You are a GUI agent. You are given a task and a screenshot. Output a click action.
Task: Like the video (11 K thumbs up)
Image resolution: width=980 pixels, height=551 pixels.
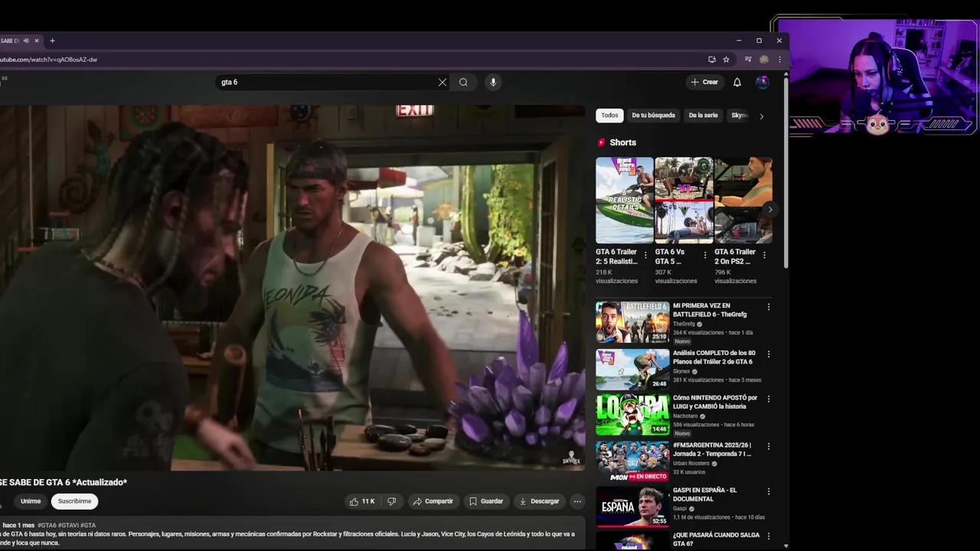click(x=362, y=501)
